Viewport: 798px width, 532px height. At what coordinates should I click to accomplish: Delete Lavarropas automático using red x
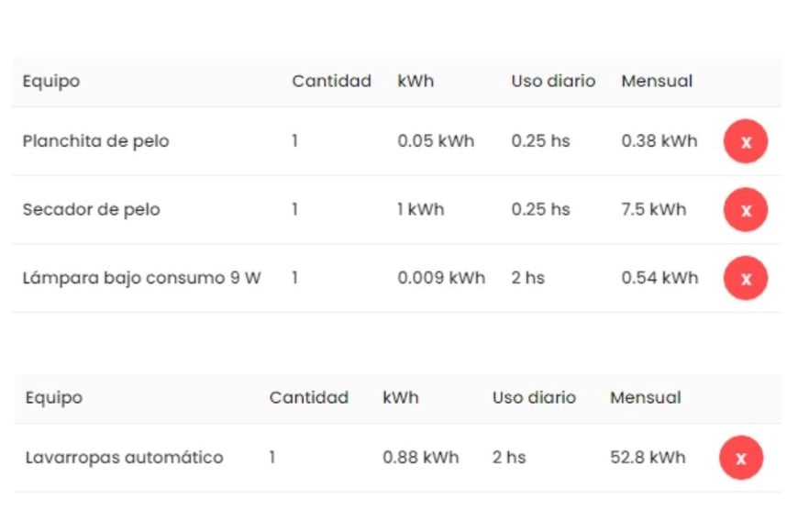pyautogui.click(x=741, y=458)
